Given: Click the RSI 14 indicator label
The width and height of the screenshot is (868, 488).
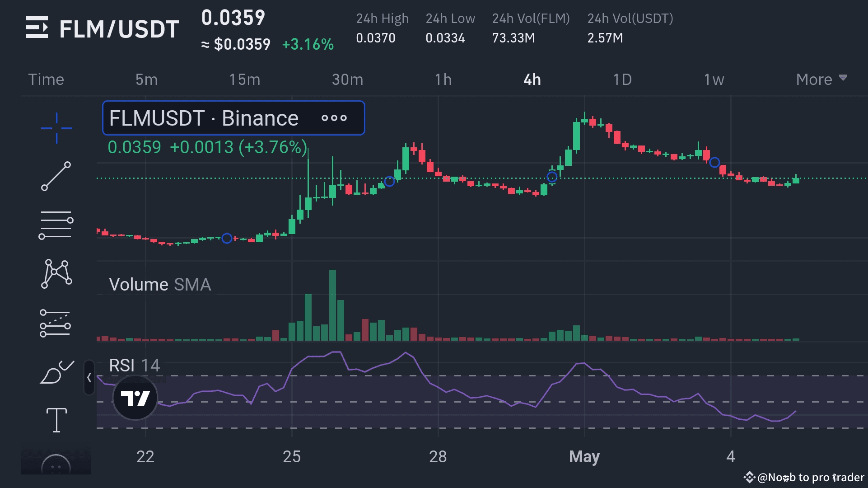Looking at the screenshot, I should [134, 365].
